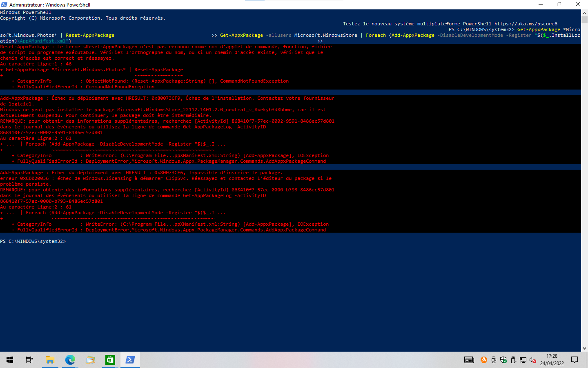Click the scrollbar up arrow
Viewport: 588px width, 368px height.
(x=584, y=13)
